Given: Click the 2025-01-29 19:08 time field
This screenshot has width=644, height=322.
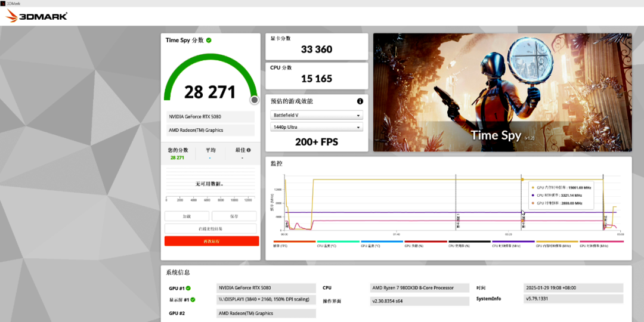Looking at the screenshot, I should (x=574, y=288).
